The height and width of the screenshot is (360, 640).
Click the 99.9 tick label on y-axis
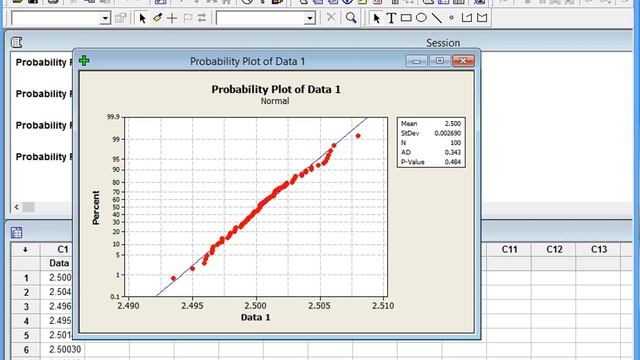(113, 117)
